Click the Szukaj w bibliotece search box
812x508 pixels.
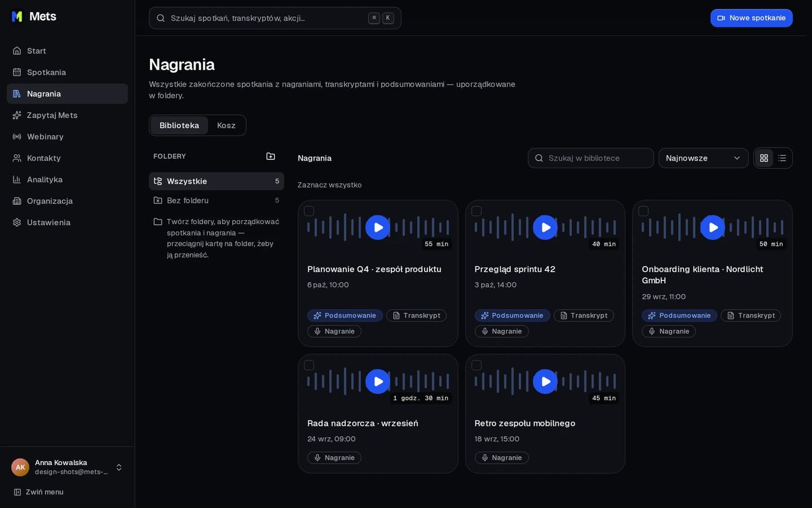pyautogui.click(x=591, y=158)
